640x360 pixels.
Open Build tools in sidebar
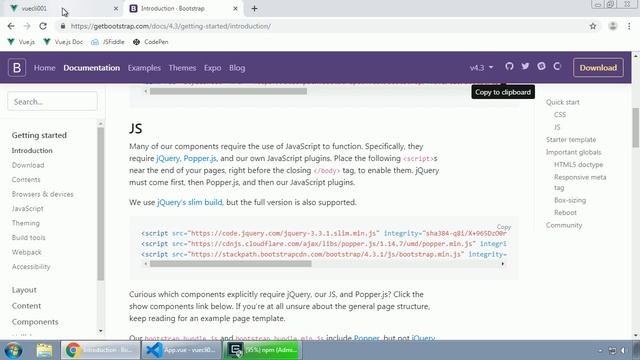(x=29, y=238)
